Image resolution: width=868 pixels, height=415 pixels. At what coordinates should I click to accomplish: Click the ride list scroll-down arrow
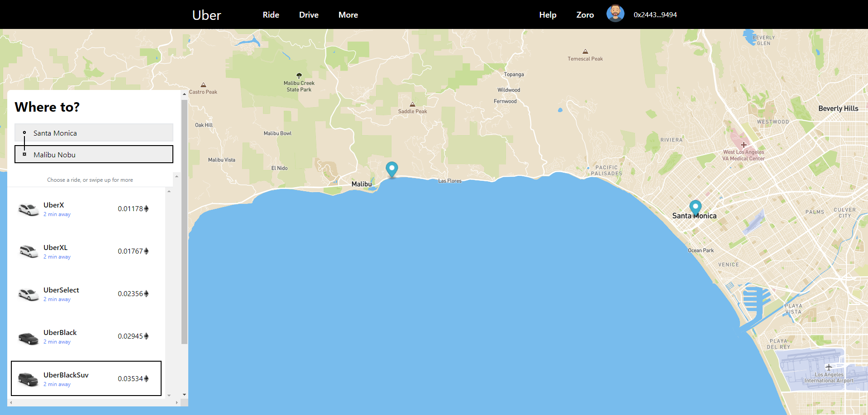pos(169,395)
